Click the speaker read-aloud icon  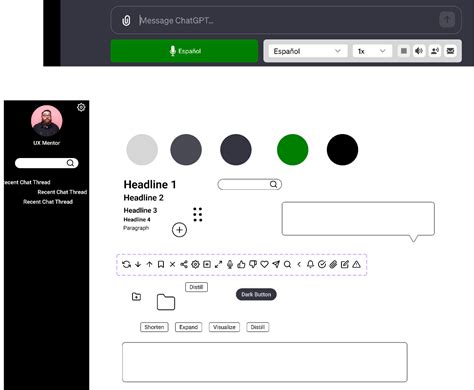[419, 51]
